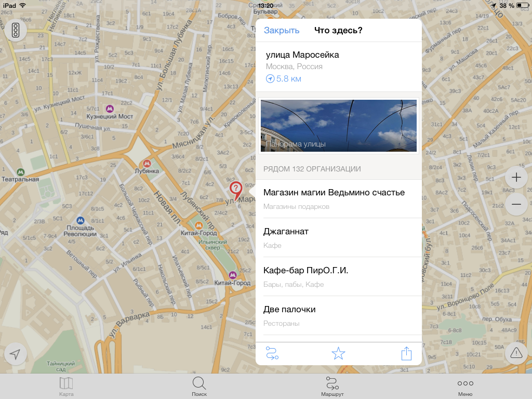Screen dimensions: 532x399
Task: Open the Две палочки restaurant entry
Action: tap(339, 315)
